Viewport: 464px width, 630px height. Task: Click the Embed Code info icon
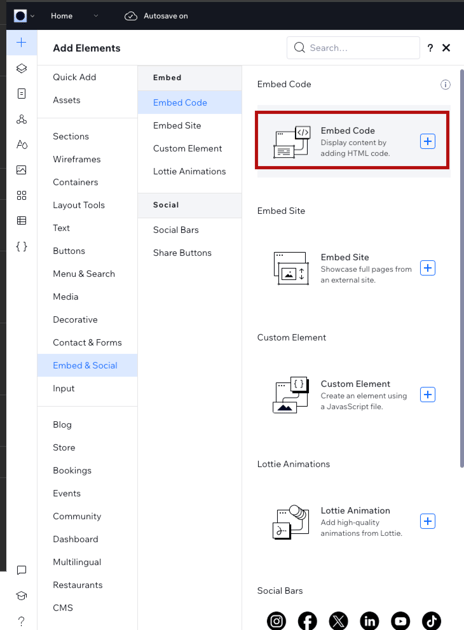(445, 85)
